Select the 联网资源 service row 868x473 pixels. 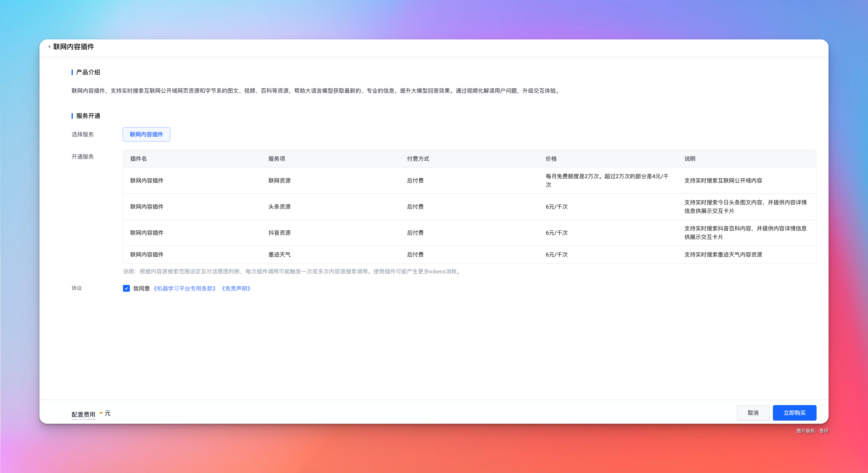(279, 181)
